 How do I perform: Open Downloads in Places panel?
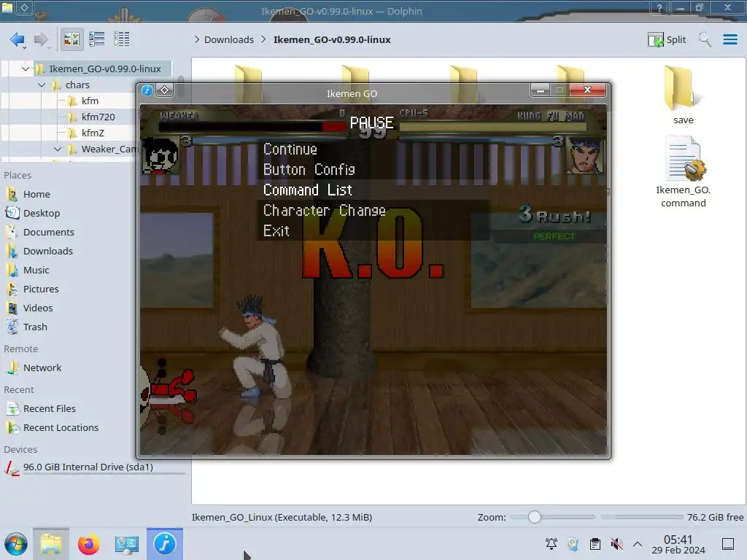click(x=47, y=251)
